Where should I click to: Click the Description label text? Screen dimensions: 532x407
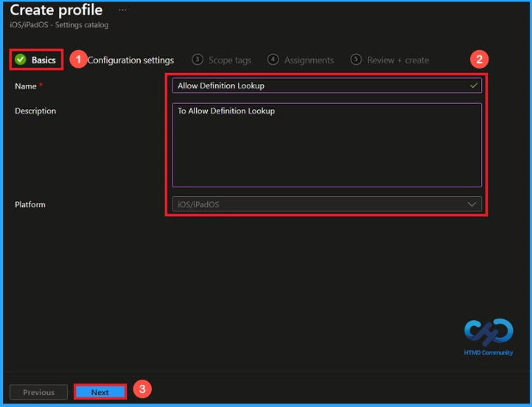(35, 111)
